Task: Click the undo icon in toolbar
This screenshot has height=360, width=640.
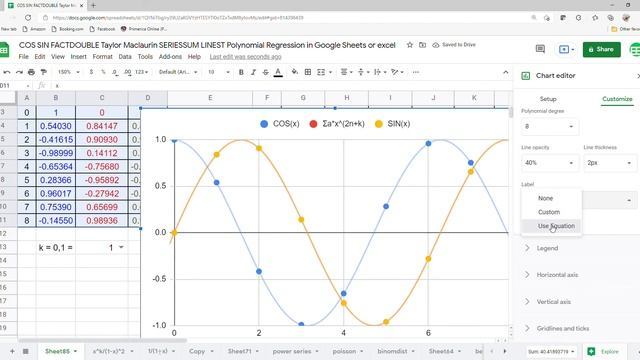Action: click(x=7, y=72)
